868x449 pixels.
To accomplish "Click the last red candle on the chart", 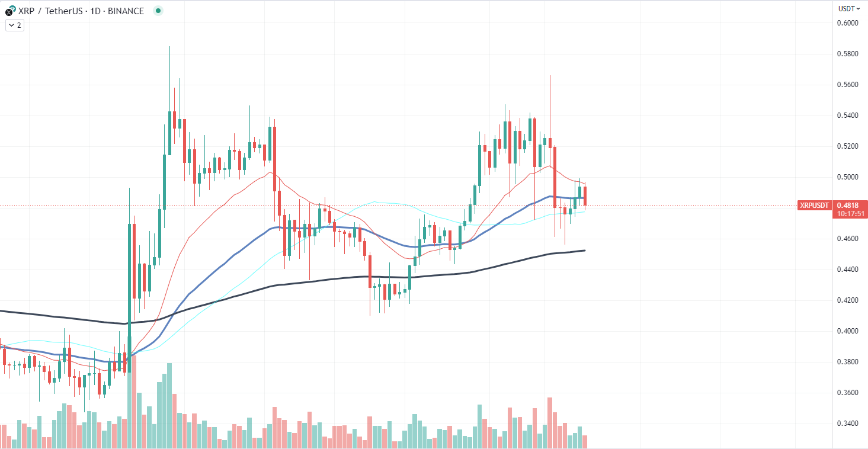I will click(585, 196).
